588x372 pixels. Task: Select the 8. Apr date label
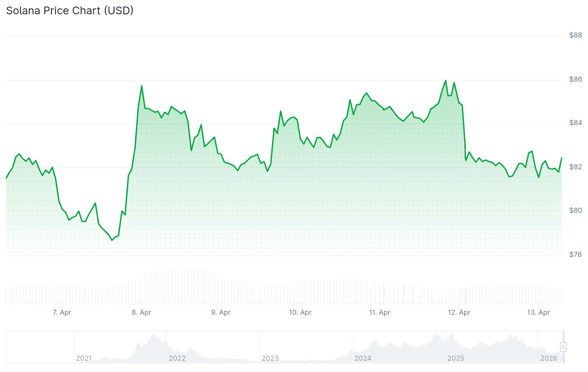click(x=142, y=312)
